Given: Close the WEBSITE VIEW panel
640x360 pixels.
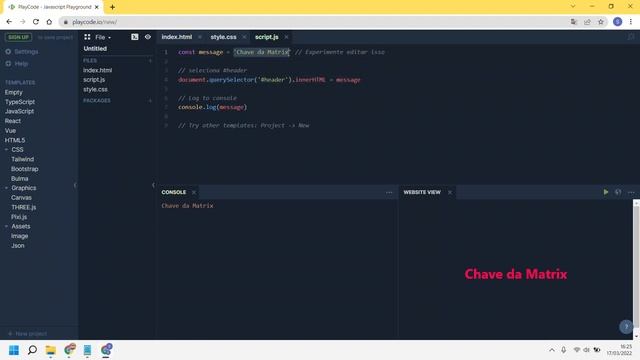Looking at the screenshot, I should (450, 192).
